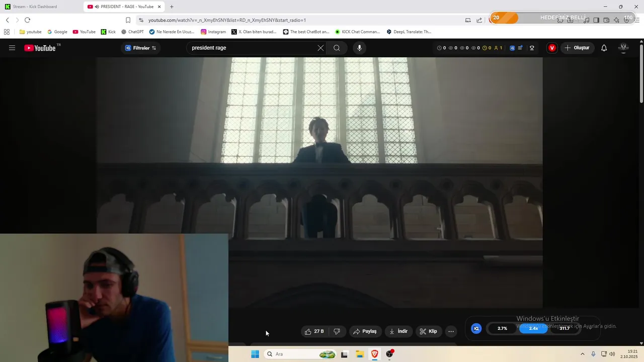Mute the YouTube tab via speaker icon
Screen dimensions: 644x362
point(97,7)
